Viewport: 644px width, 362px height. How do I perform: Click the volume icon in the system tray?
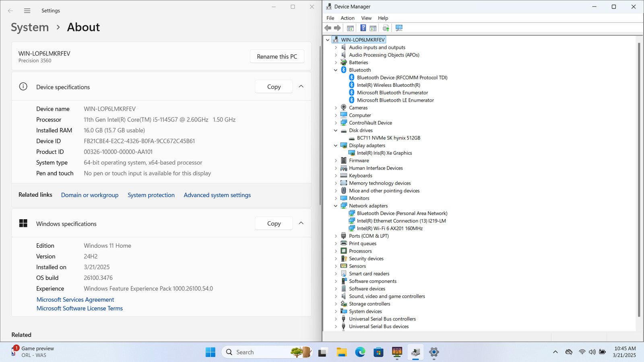click(592, 352)
